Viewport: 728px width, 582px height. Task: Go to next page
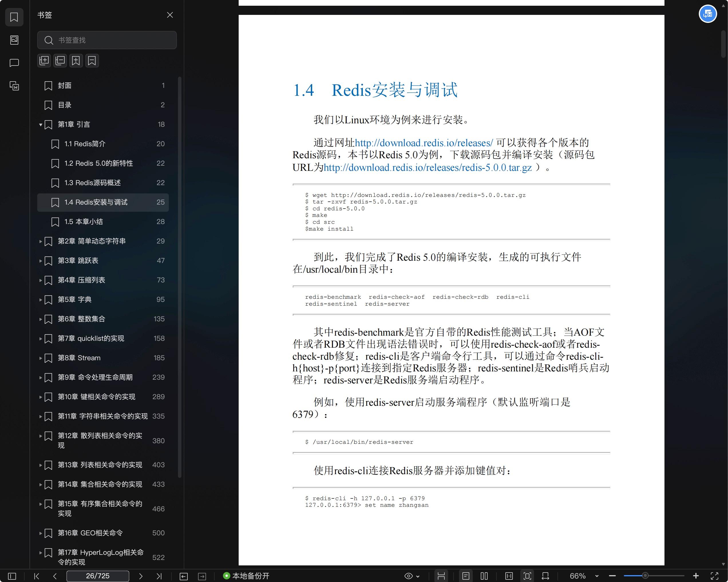141,576
